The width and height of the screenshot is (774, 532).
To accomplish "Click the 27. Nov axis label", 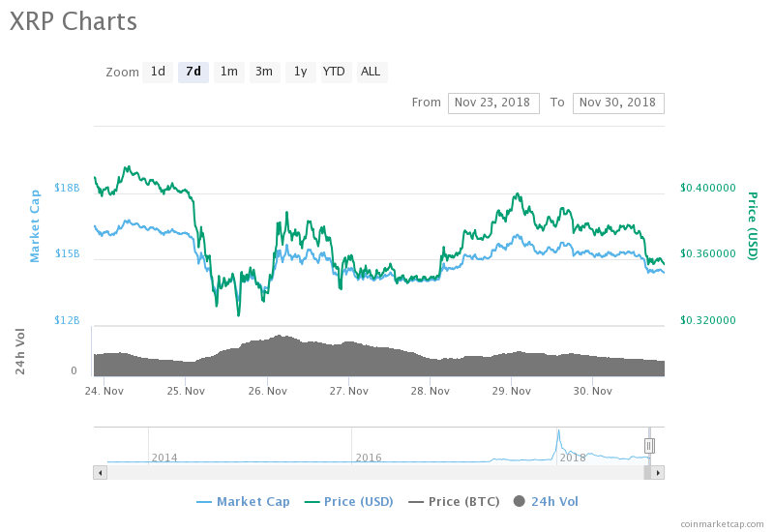I will point(349,391).
